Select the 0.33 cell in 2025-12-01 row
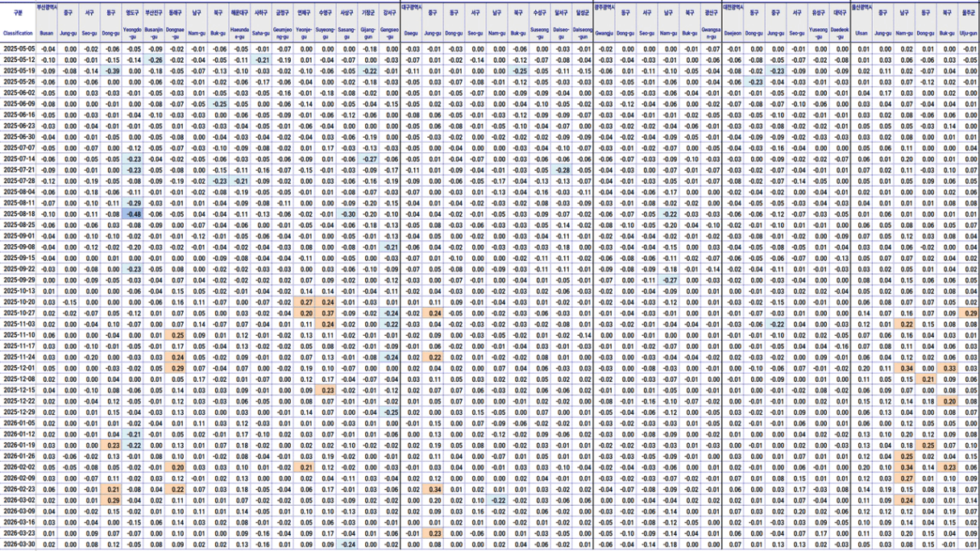 pos(947,367)
